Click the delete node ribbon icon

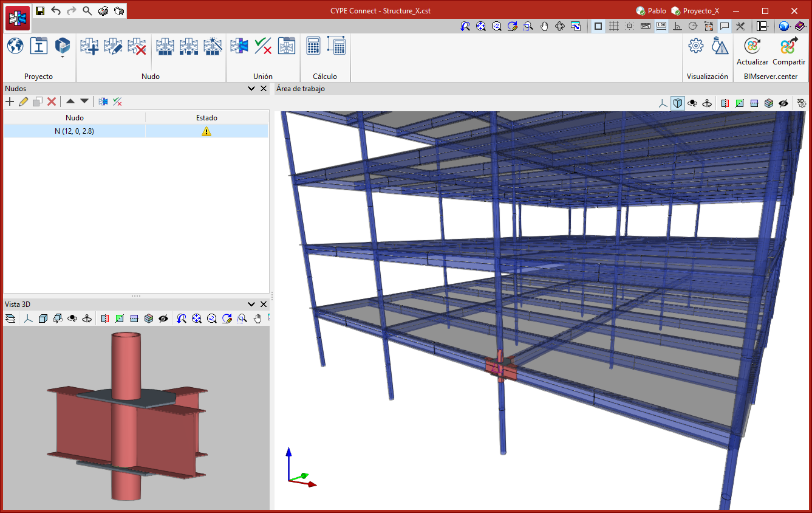[137, 46]
